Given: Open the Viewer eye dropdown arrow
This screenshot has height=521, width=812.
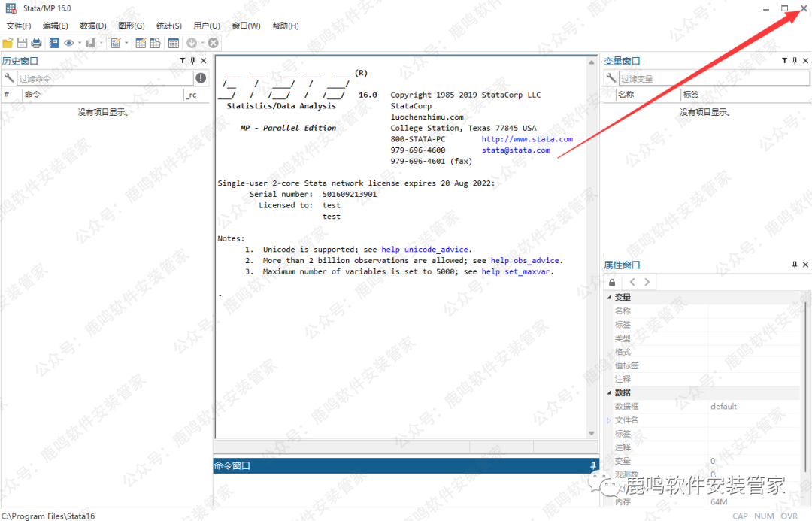Looking at the screenshot, I should pyautogui.click(x=79, y=44).
